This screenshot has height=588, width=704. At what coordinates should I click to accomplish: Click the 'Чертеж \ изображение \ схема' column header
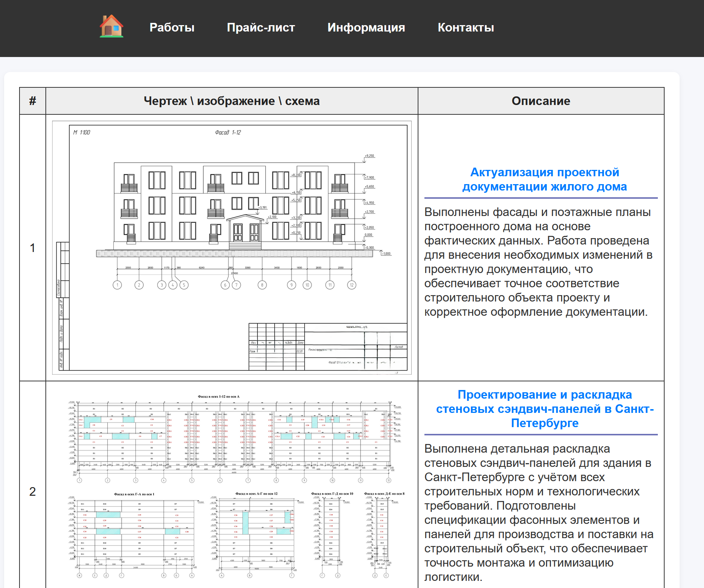pyautogui.click(x=232, y=100)
